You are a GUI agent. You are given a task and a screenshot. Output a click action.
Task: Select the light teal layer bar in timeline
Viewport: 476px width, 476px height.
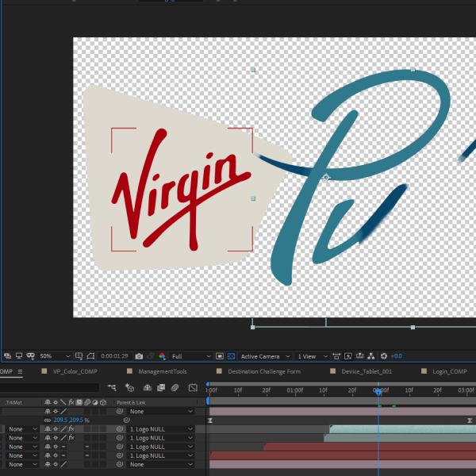coord(402,429)
